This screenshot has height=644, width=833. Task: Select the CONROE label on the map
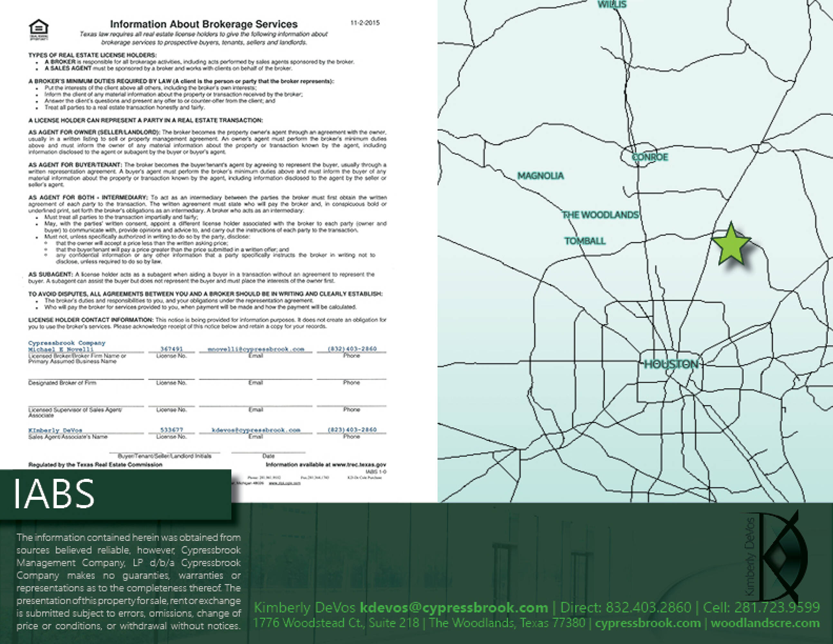pyautogui.click(x=650, y=157)
